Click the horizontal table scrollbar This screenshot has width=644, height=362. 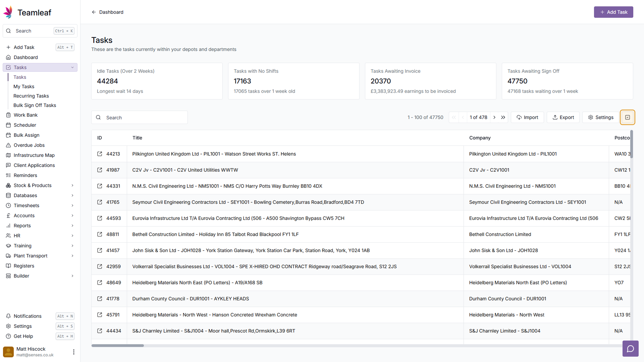pos(118,345)
